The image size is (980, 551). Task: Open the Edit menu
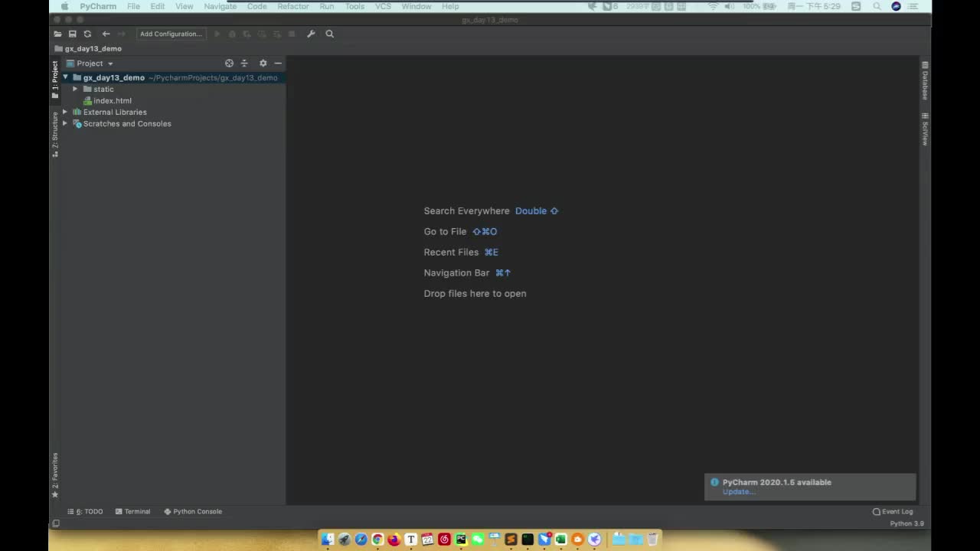tap(158, 6)
